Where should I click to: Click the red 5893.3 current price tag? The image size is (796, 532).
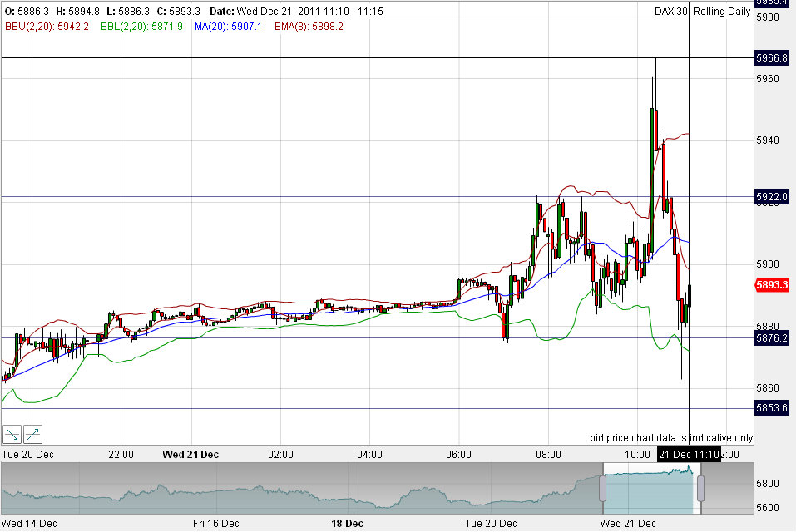click(772, 285)
